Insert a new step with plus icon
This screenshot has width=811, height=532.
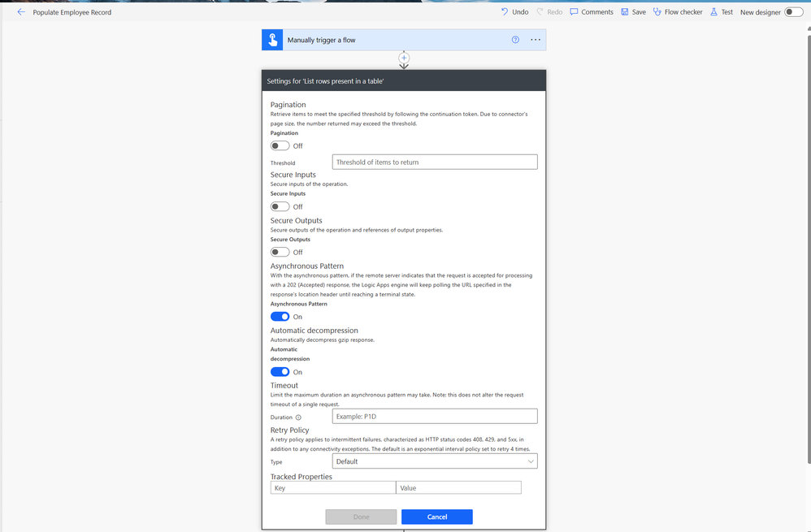tap(404, 58)
